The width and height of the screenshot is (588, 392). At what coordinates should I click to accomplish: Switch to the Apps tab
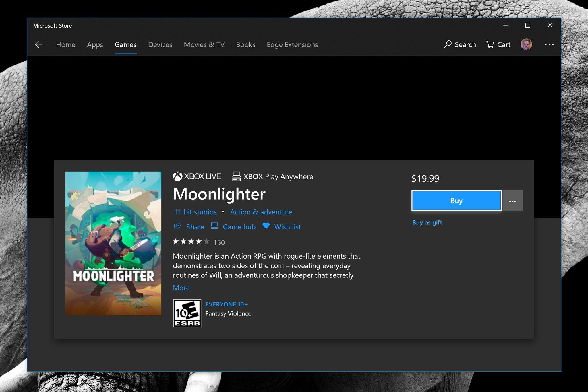[x=95, y=45]
